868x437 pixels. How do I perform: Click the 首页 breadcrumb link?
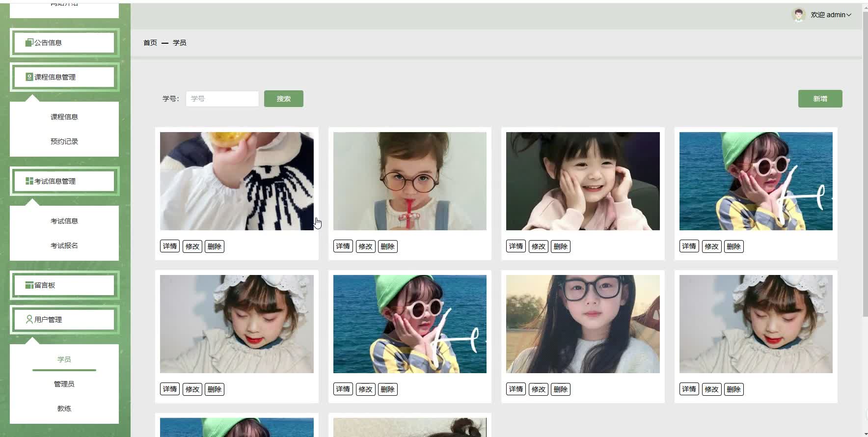click(x=150, y=43)
